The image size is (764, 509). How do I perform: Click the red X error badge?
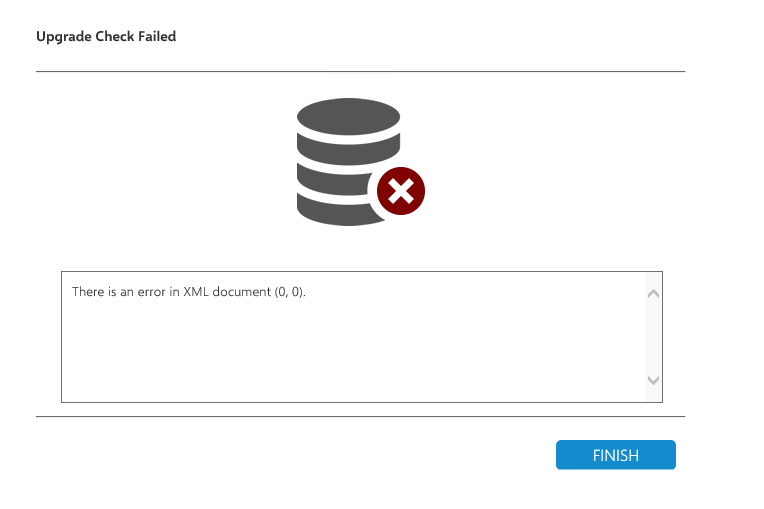[401, 190]
